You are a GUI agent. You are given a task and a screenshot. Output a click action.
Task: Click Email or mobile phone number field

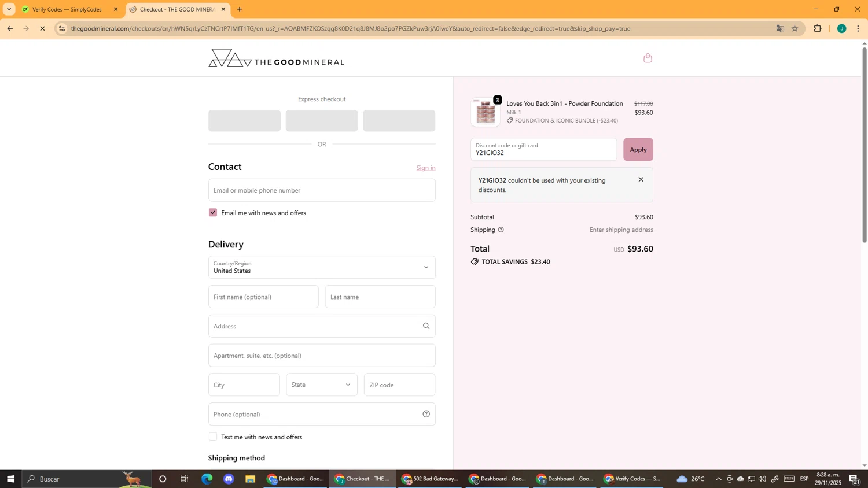pyautogui.click(x=322, y=190)
